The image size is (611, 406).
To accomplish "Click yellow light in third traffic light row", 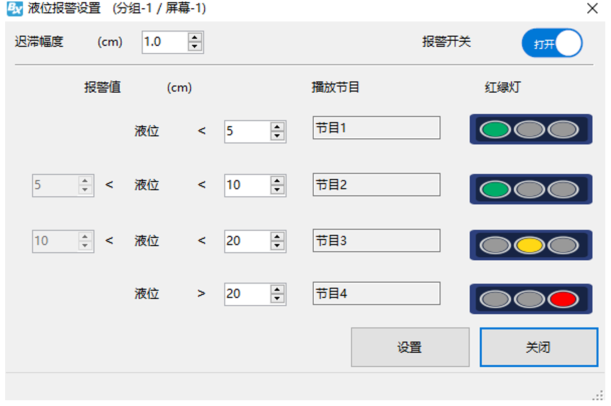I will (529, 242).
